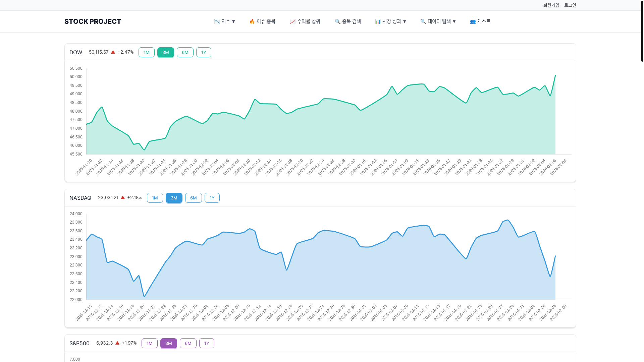
Task: Select 1Y range for S&P500 chart
Action: tap(207, 343)
